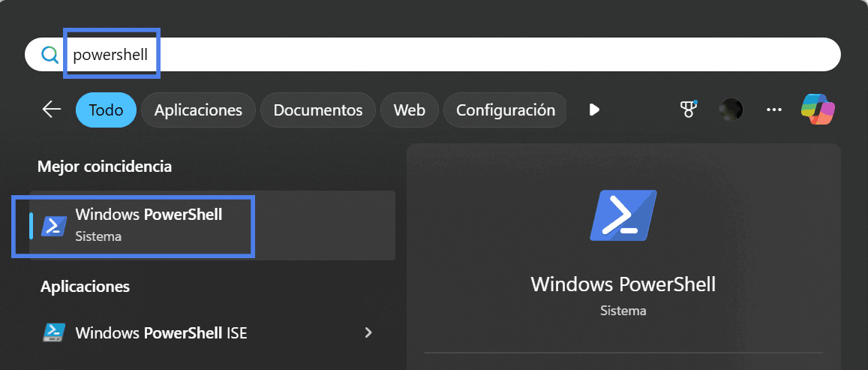The height and width of the screenshot is (370, 868).
Task: Open the three-dot options menu
Action: (x=774, y=110)
